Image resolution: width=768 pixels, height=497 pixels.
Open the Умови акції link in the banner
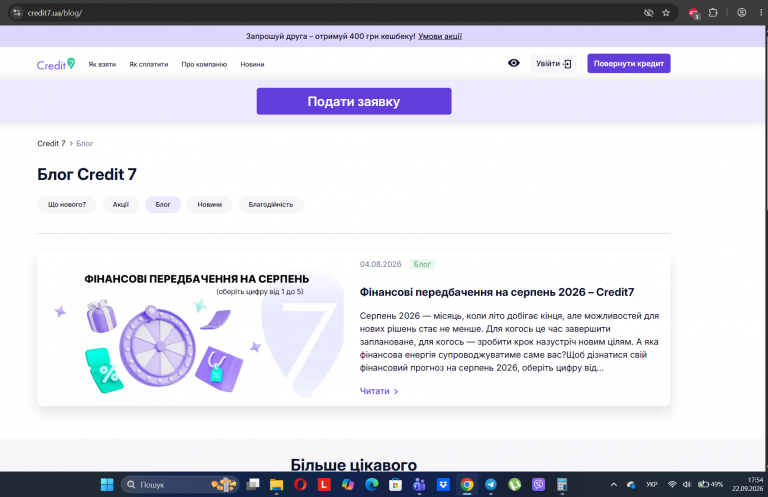440,36
